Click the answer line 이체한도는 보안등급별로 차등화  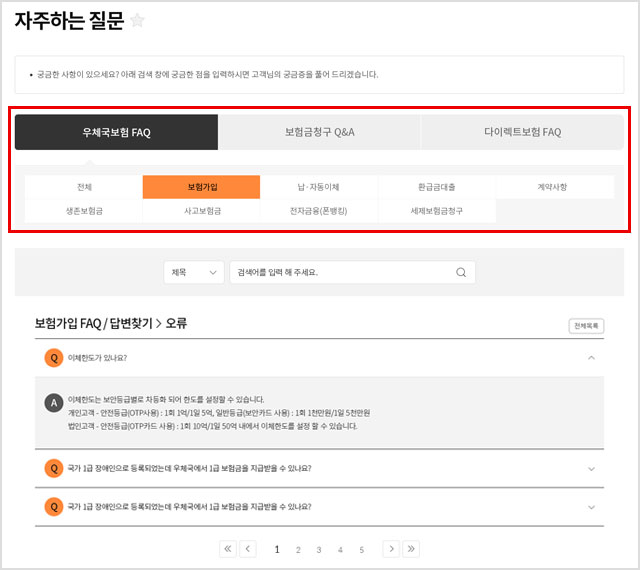166,399
